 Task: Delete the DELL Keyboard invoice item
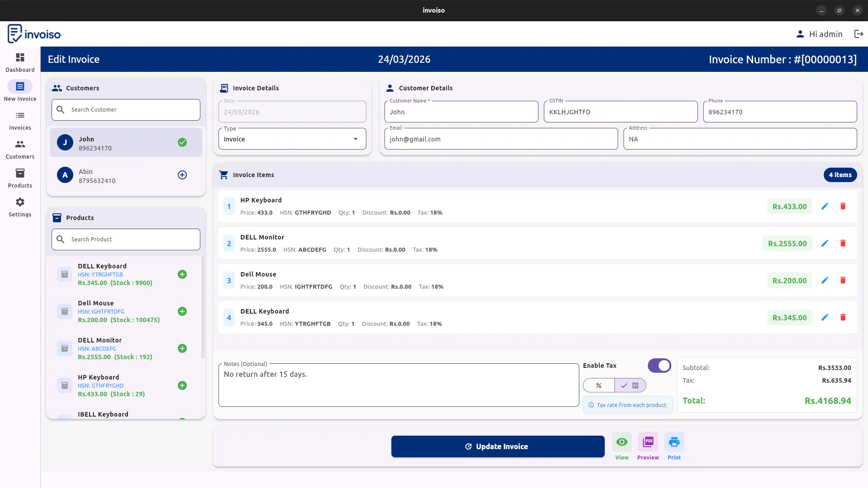pyautogui.click(x=843, y=317)
